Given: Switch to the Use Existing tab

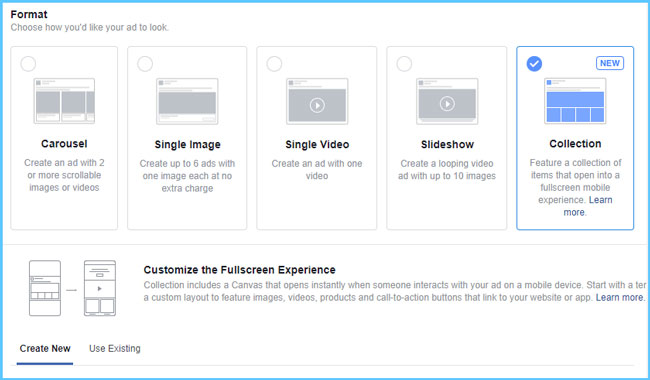Looking at the screenshot, I should 115,349.
